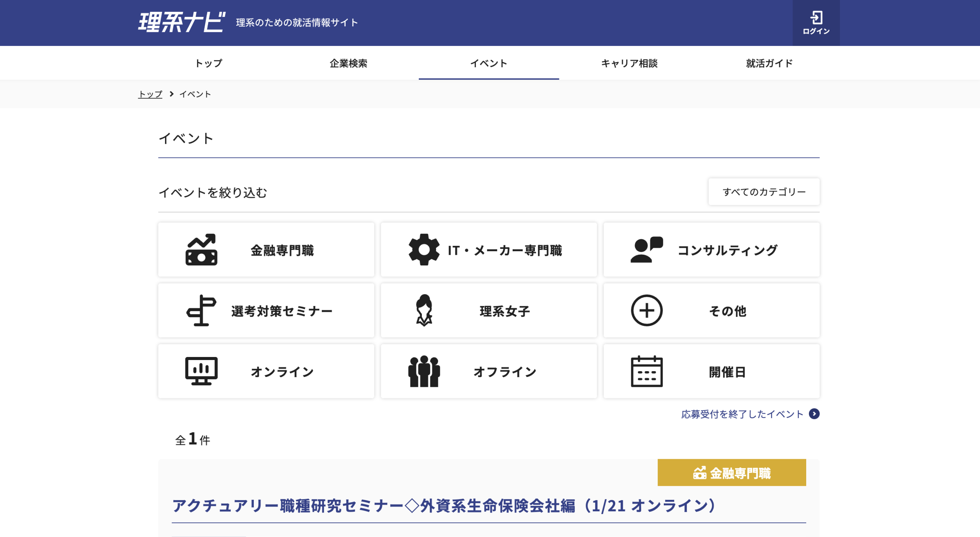Click arrow icon beside 応募受付を終了したイベント
The height and width of the screenshot is (537, 980).
pyautogui.click(x=814, y=414)
